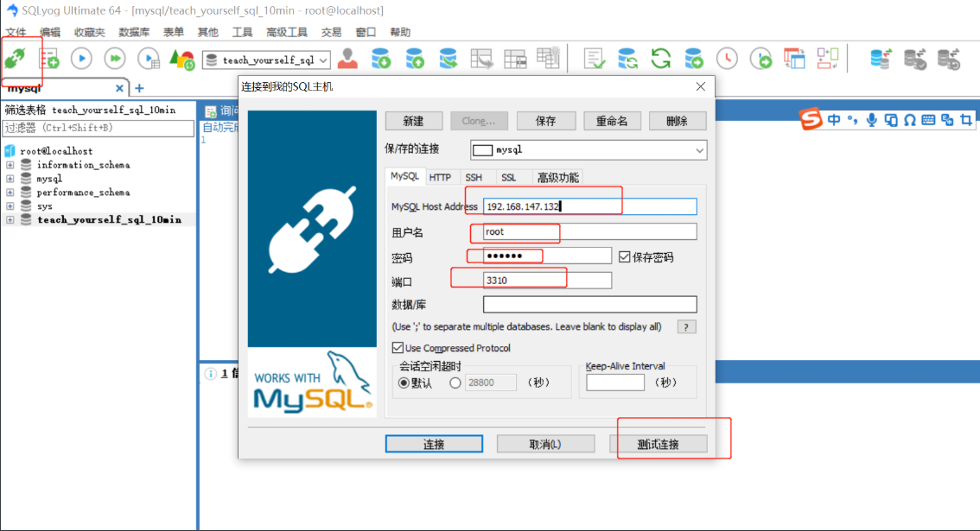The height and width of the screenshot is (531, 980).
Task: Click the 新建 button
Action: [x=414, y=121]
